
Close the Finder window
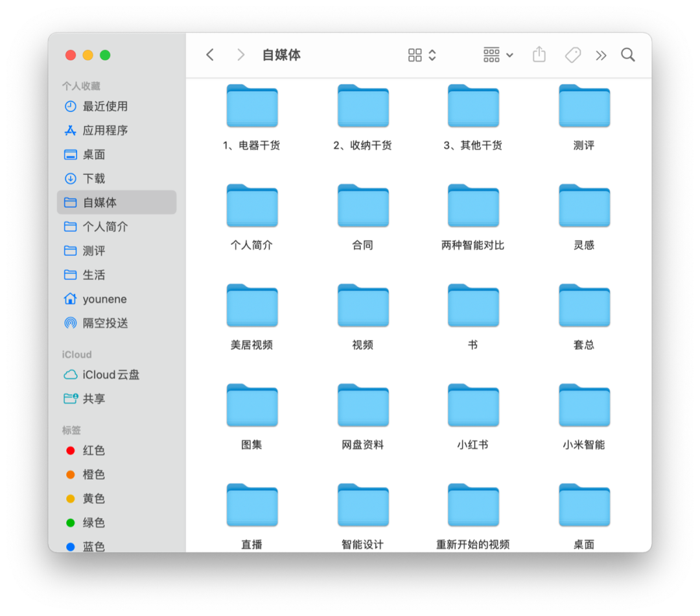tap(71, 55)
